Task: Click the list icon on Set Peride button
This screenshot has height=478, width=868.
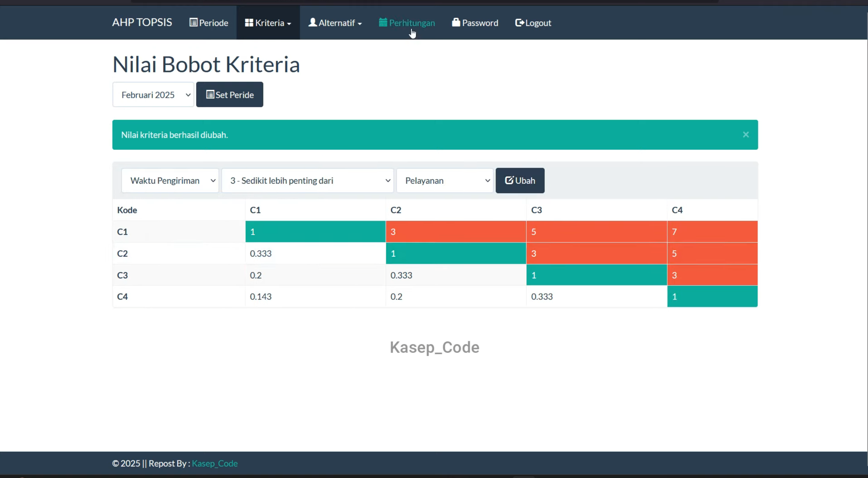Action: [210, 94]
